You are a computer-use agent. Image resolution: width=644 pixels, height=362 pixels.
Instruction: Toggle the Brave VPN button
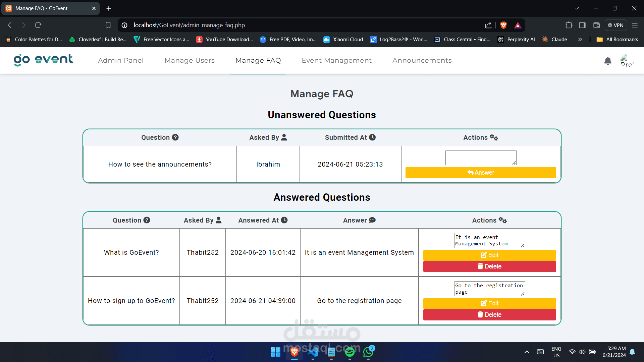point(615,25)
